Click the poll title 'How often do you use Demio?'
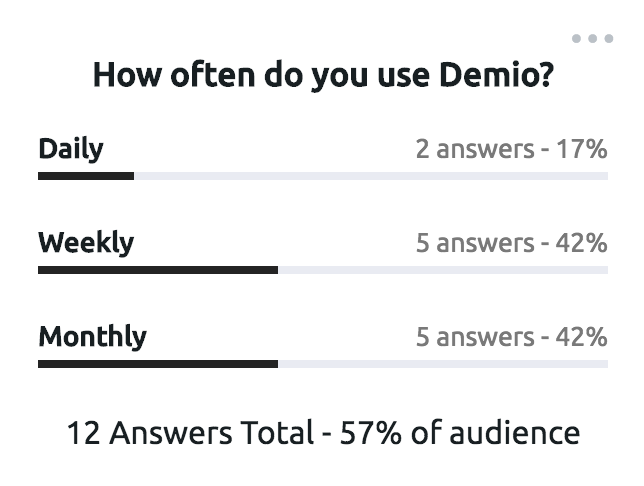644x486 pixels. point(323,76)
